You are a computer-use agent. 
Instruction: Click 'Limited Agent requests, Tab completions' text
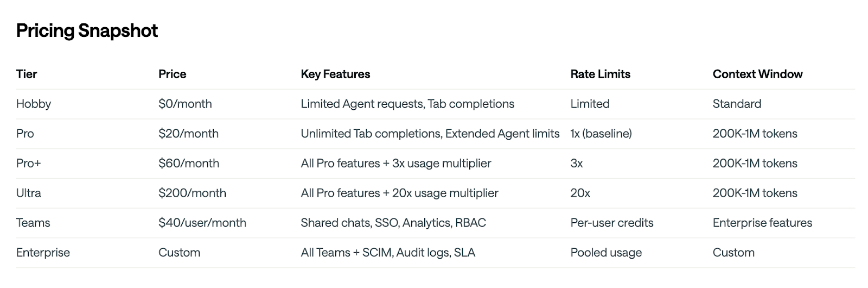pyautogui.click(x=407, y=104)
